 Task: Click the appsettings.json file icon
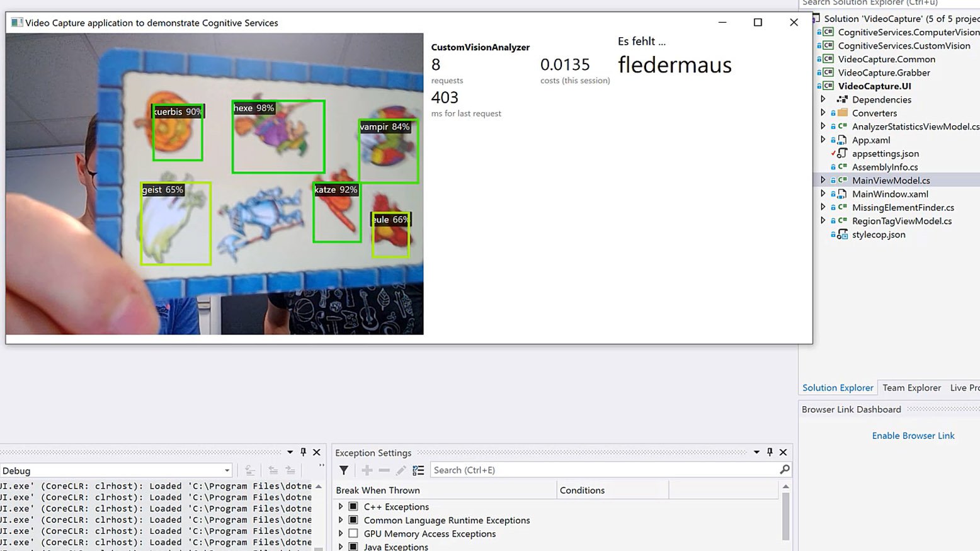coord(842,154)
